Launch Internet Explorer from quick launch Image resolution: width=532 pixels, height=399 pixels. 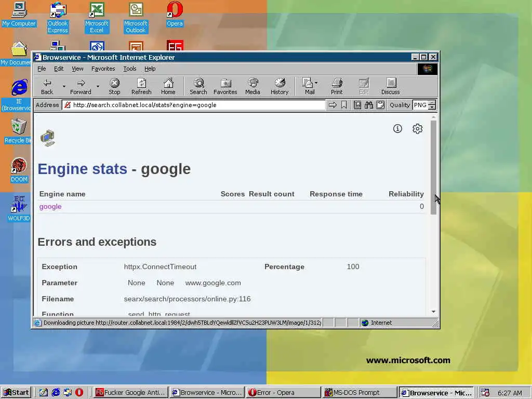(x=56, y=393)
